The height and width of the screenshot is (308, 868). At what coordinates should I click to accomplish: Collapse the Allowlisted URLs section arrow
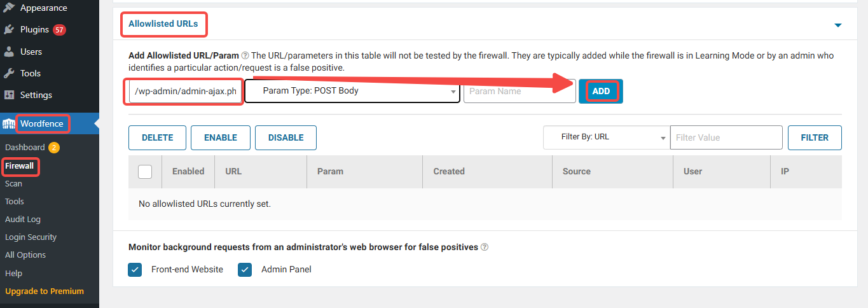(837, 25)
